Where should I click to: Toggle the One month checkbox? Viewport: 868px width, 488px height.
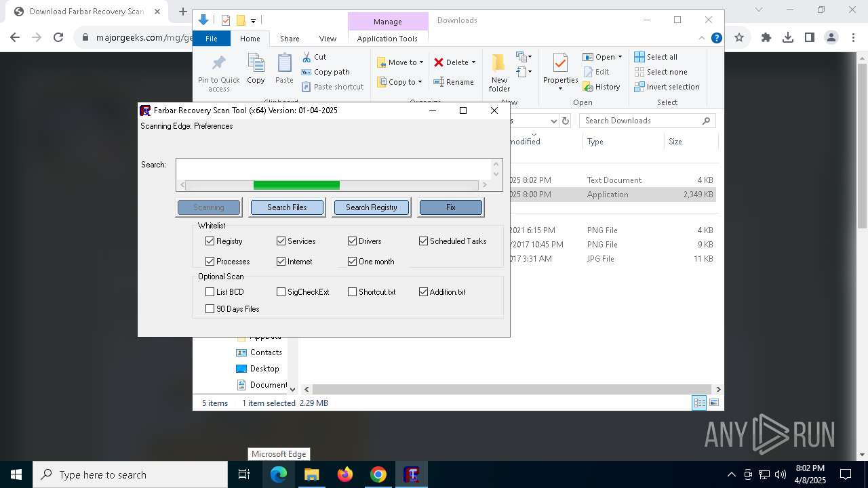[x=352, y=261]
